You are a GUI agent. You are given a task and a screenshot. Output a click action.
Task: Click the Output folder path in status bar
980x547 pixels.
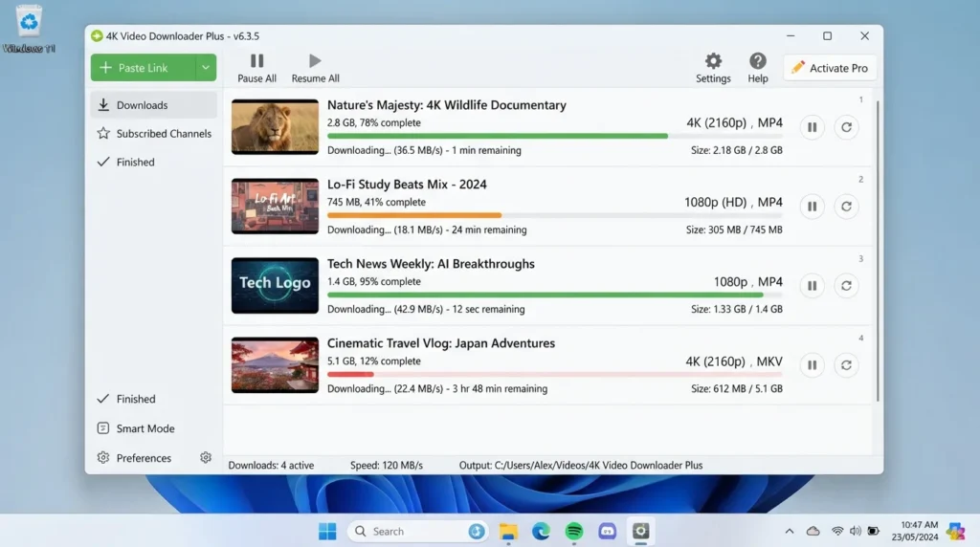[x=581, y=465]
